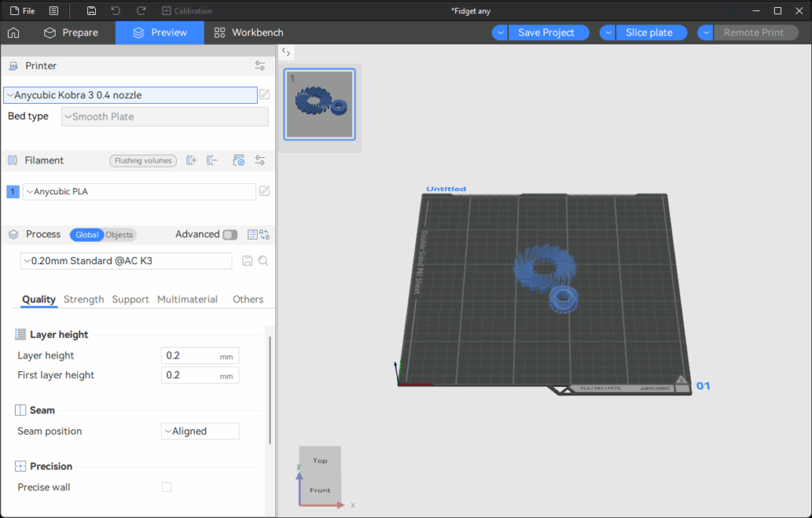812x518 pixels.
Task: Open the Seam position dropdown
Action: point(200,432)
